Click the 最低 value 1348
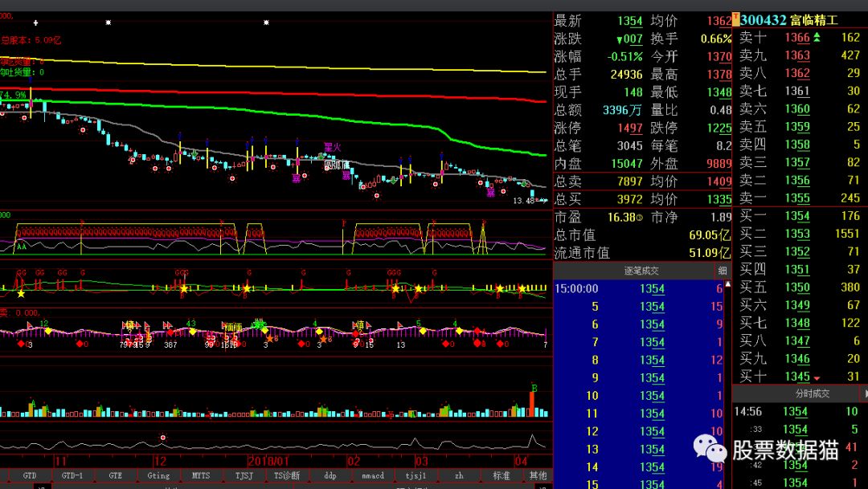 coord(719,92)
